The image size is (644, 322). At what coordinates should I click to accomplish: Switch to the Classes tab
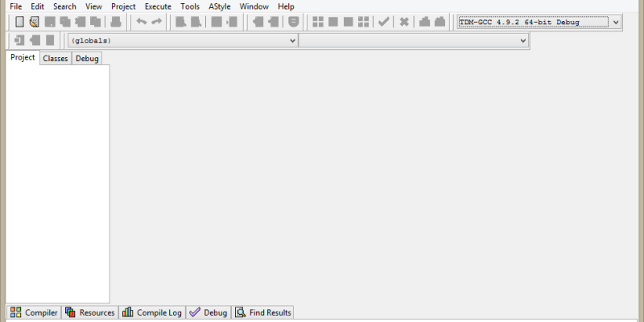click(x=56, y=59)
